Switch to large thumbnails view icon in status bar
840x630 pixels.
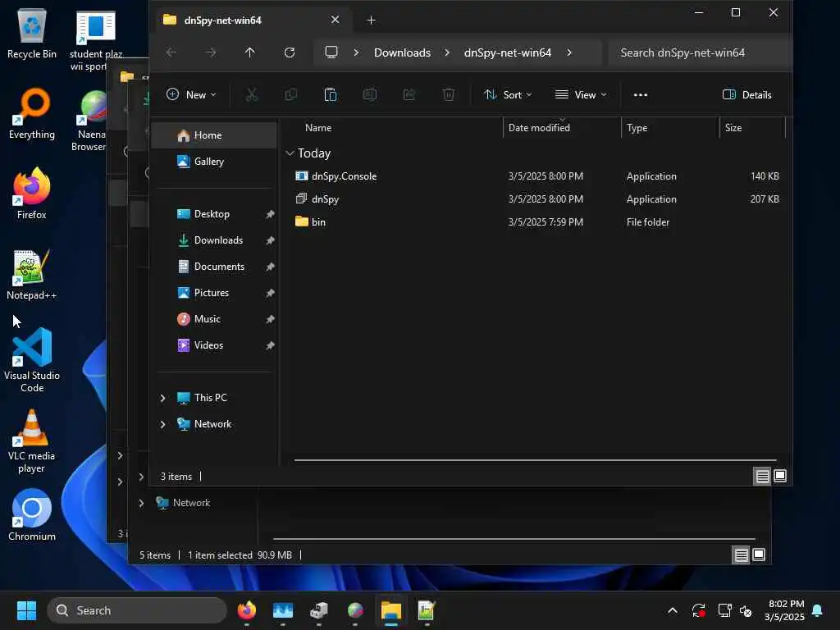(781, 476)
